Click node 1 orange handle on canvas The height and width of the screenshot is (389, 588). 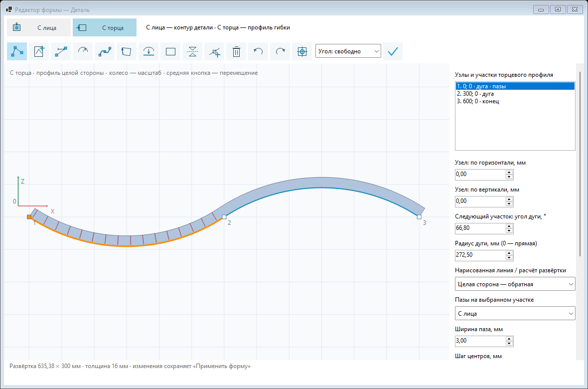[x=29, y=217]
